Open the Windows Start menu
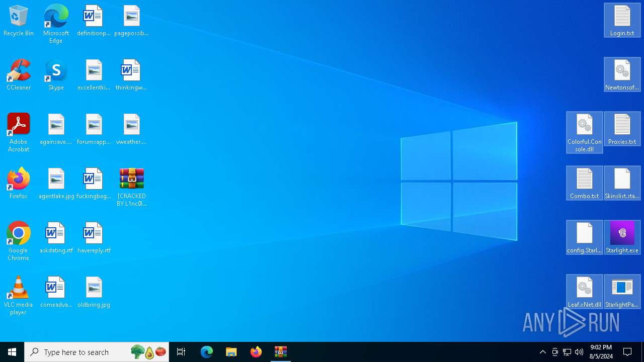 pyautogui.click(x=12, y=352)
